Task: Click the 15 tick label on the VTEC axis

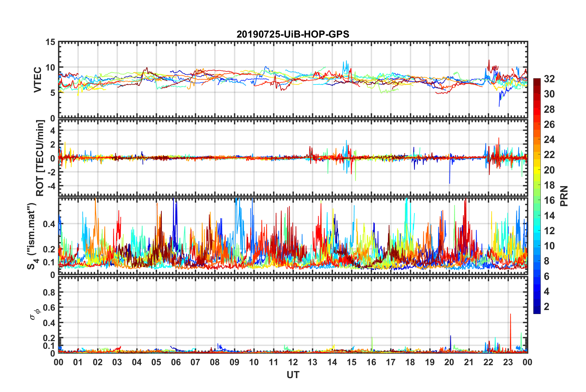Action: [x=50, y=42]
